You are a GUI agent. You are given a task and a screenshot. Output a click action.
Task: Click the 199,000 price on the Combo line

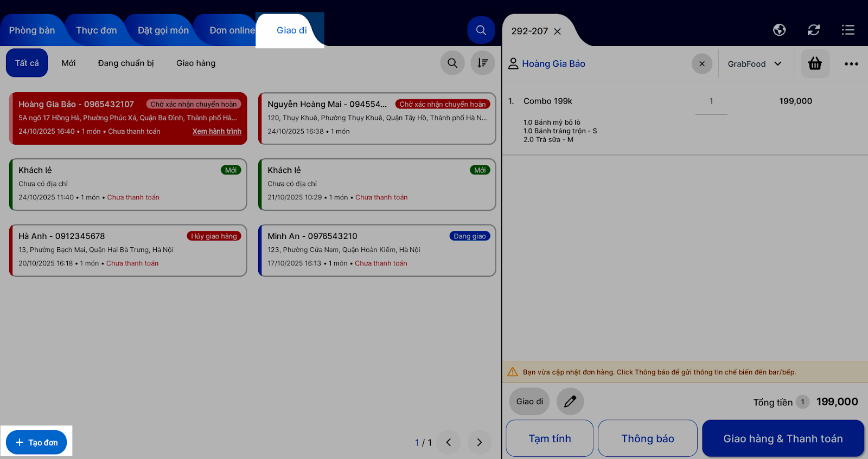coord(796,101)
